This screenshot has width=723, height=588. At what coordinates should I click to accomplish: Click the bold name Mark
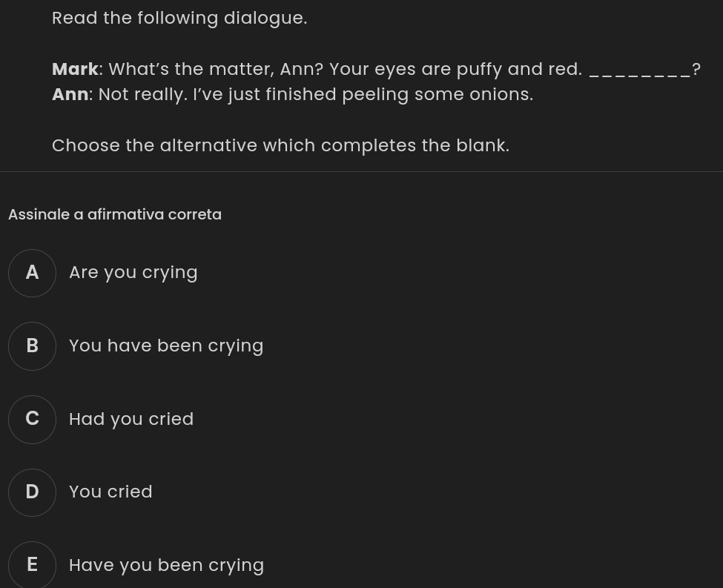75,69
